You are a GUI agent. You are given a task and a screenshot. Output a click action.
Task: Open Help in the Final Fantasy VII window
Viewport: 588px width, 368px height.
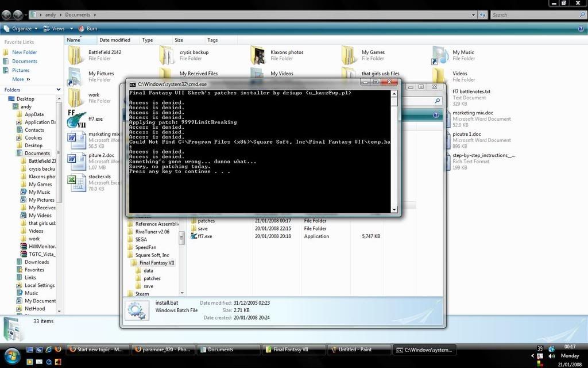click(x=436, y=115)
